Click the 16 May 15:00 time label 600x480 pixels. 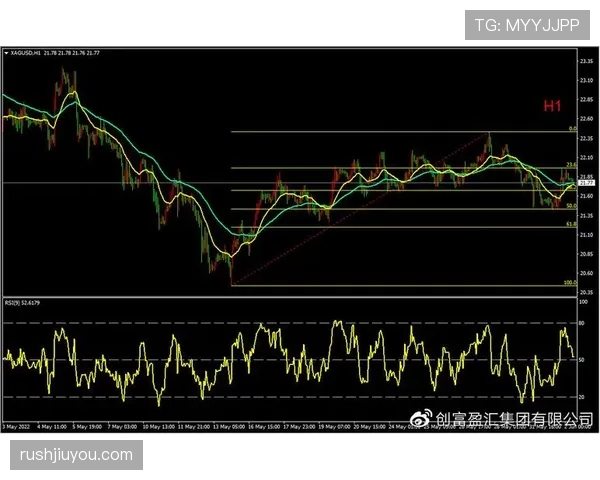pyautogui.click(x=264, y=427)
